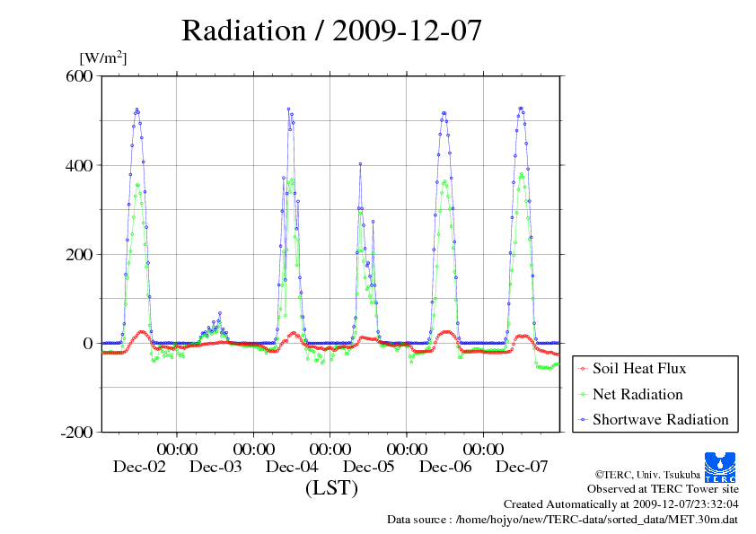
Task: Click the 600 y-axis tick label
Action: click(80, 76)
